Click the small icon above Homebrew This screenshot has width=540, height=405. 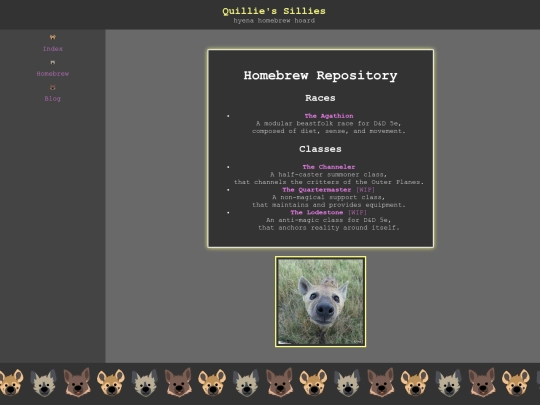(53, 62)
